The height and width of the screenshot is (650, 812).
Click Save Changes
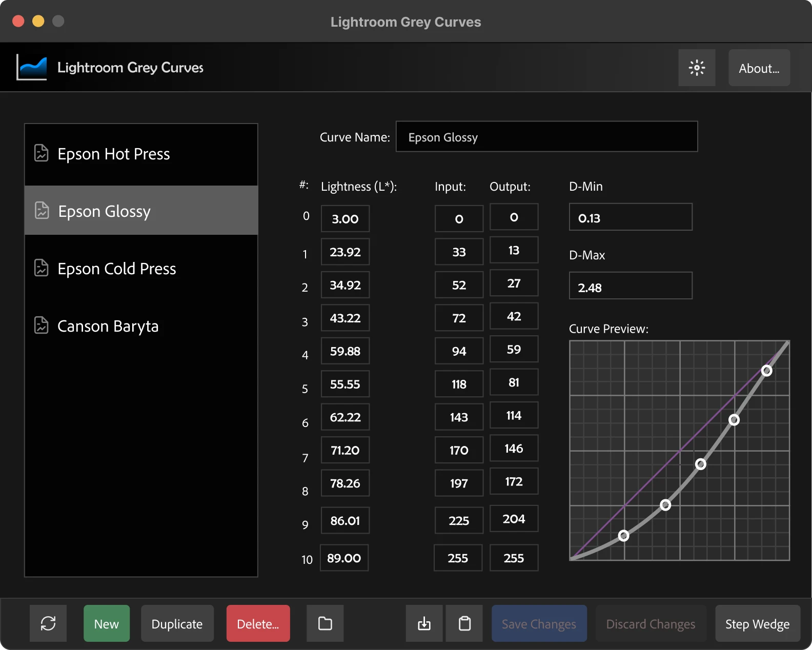[x=539, y=623]
